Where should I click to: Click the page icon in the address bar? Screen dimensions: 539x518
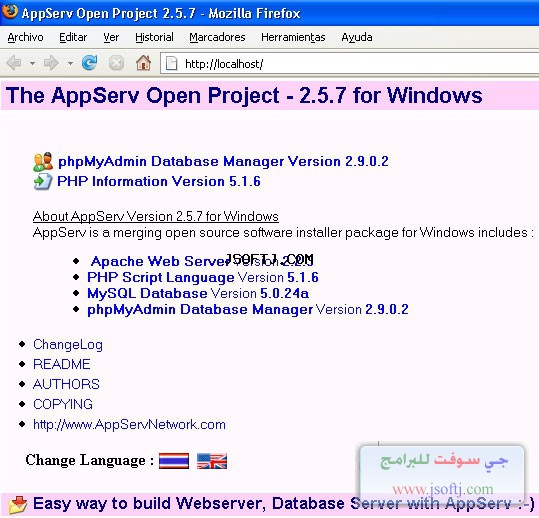tap(171, 64)
